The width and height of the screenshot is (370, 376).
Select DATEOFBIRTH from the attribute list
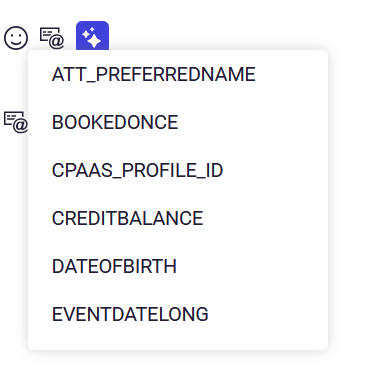tap(178, 266)
